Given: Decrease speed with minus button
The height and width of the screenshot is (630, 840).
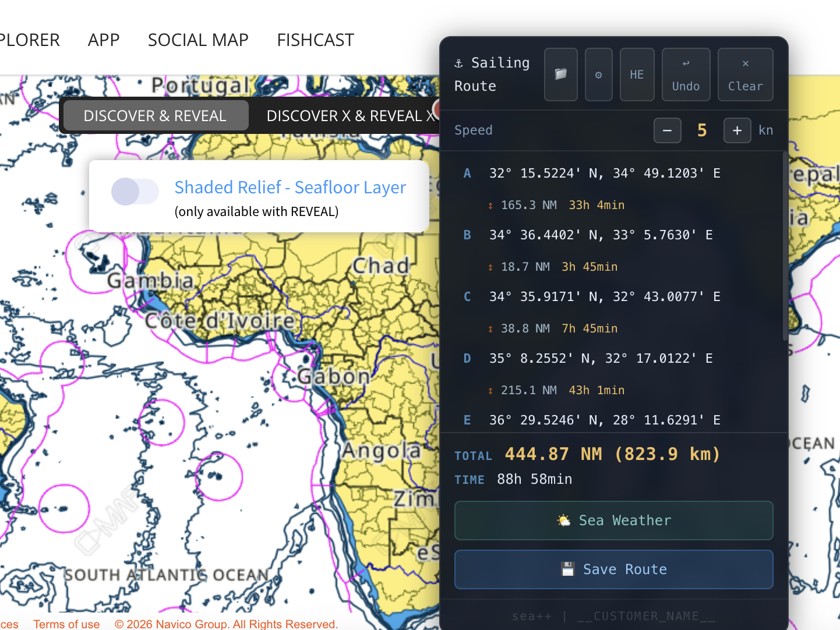Looking at the screenshot, I should point(667,130).
